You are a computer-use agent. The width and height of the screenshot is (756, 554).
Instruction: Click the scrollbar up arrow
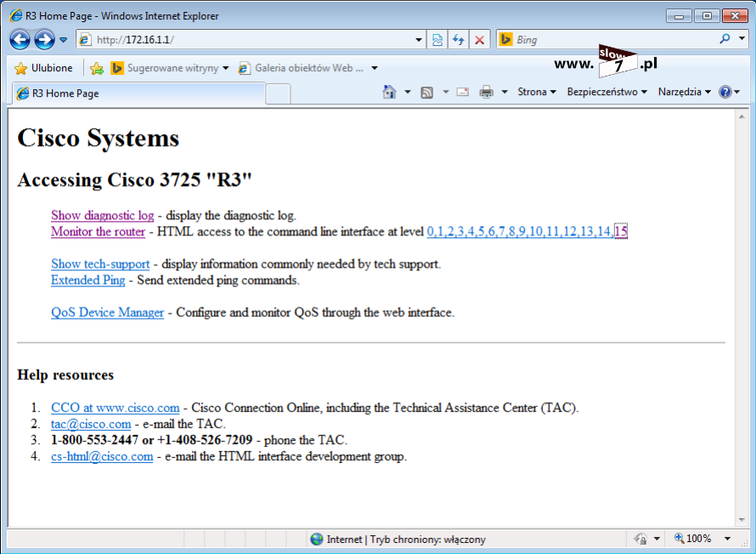point(742,116)
